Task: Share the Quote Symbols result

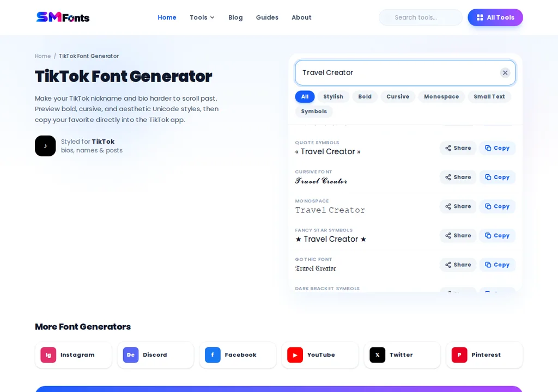Action: tap(458, 148)
